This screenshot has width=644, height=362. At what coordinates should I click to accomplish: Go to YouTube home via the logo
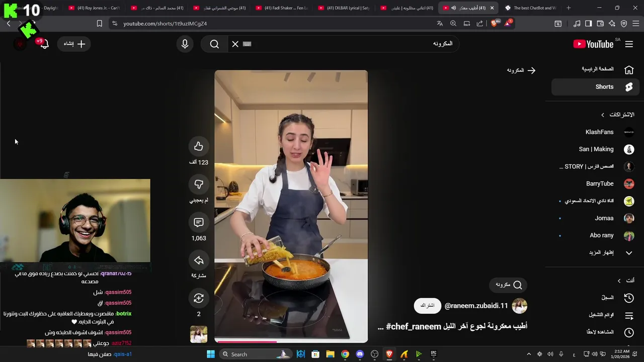[594, 44]
